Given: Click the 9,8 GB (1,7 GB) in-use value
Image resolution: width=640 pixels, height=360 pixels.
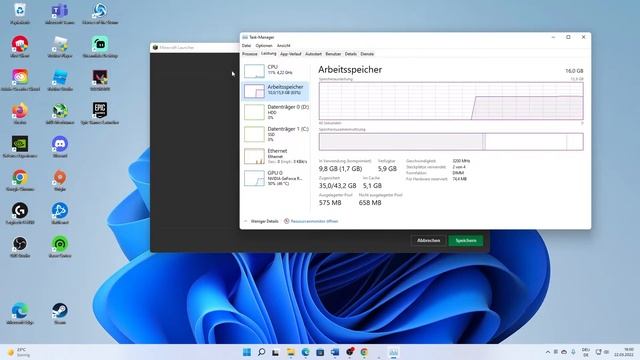Looking at the screenshot, I should [340, 169].
